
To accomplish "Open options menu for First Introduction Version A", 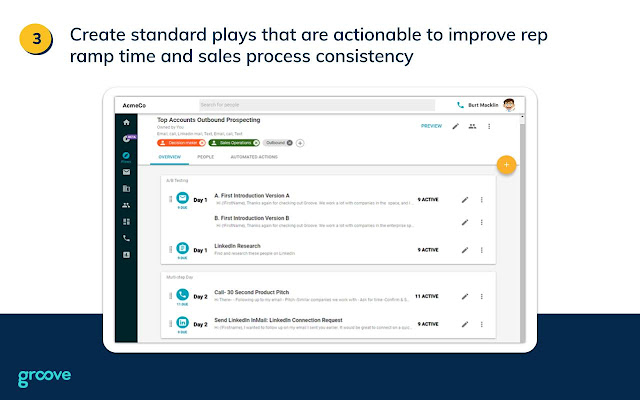I will [x=482, y=200].
